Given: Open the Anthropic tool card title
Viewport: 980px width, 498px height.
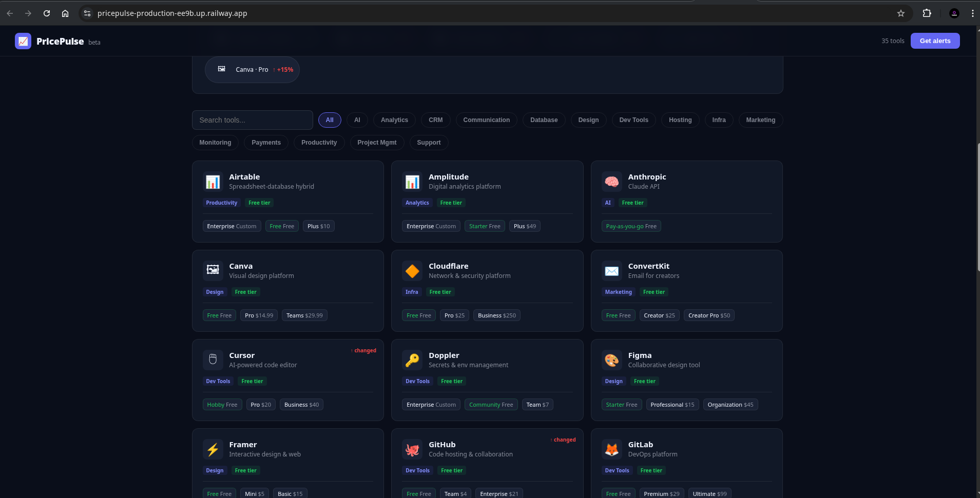Looking at the screenshot, I should pyautogui.click(x=647, y=177).
